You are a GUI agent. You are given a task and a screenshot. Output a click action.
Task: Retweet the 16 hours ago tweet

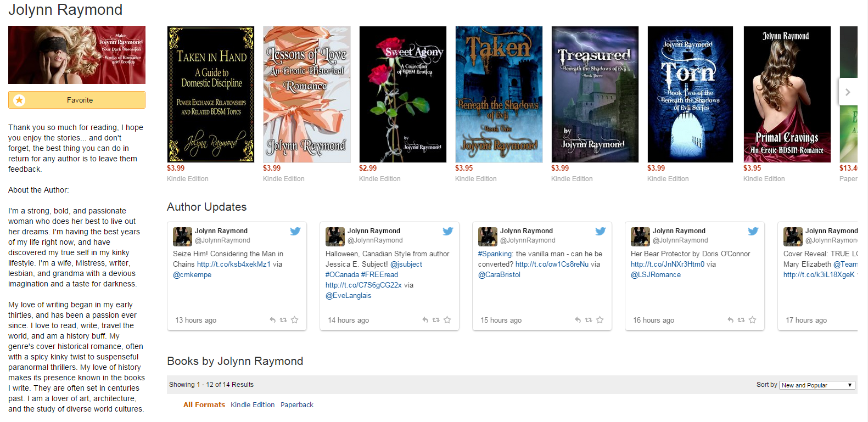click(x=741, y=320)
